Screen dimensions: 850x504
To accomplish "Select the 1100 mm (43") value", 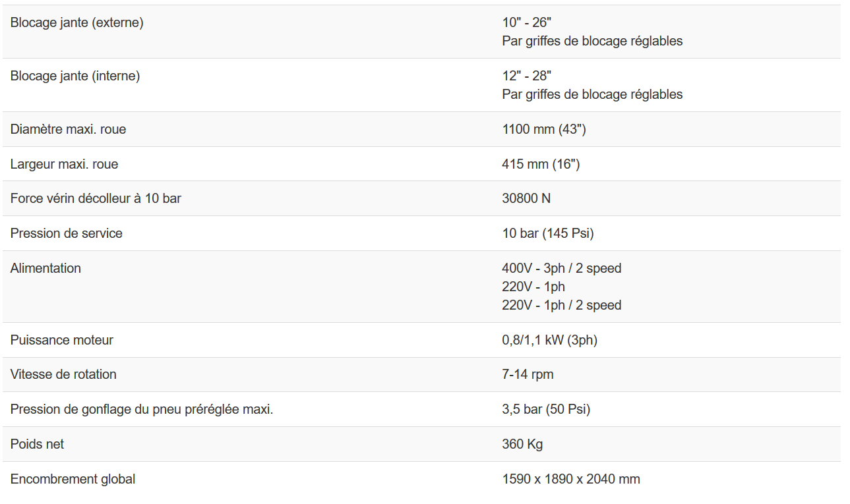I will click(x=544, y=130).
